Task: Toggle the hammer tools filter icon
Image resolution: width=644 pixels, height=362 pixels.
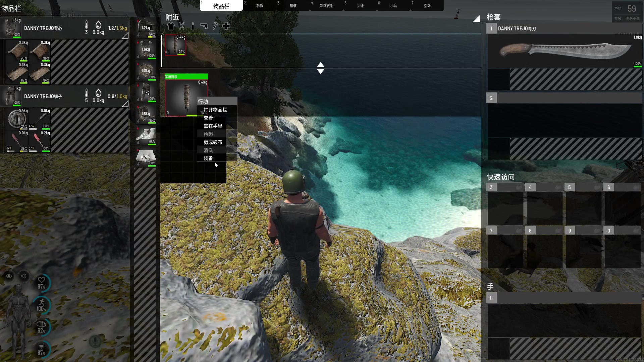Action: coord(215,26)
